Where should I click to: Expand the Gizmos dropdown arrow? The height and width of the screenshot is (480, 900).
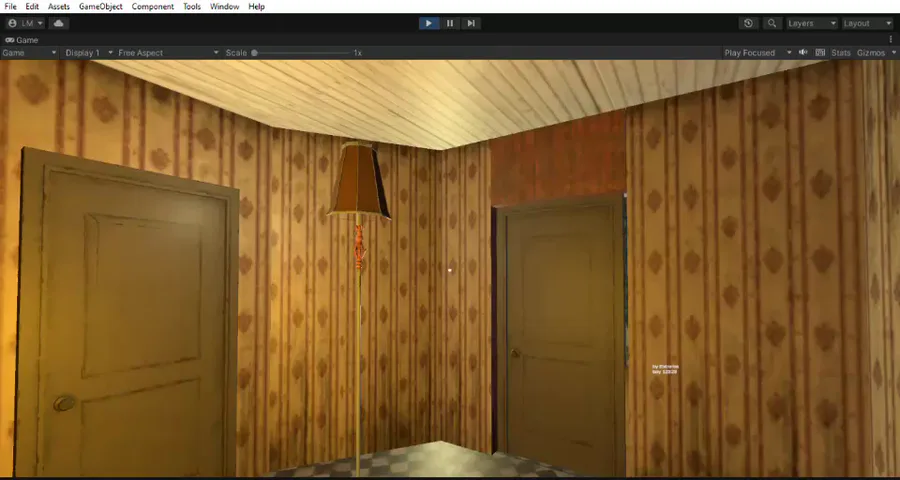[894, 53]
